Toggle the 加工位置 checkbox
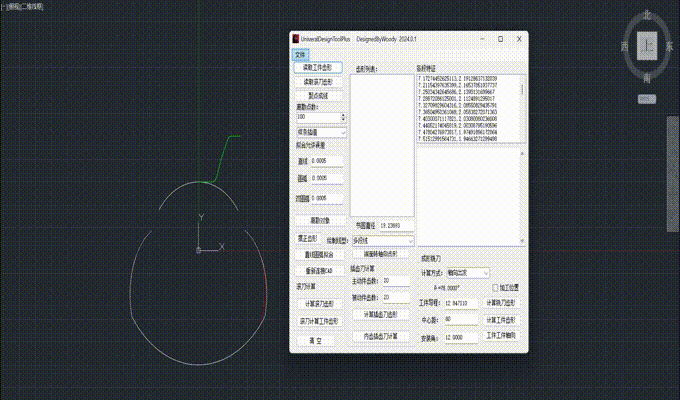Image resolution: width=680 pixels, height=400 pixels. pos(495,288)
